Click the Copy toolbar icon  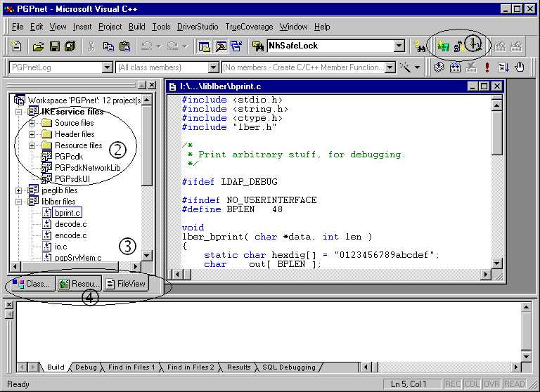tap(108, 46)
